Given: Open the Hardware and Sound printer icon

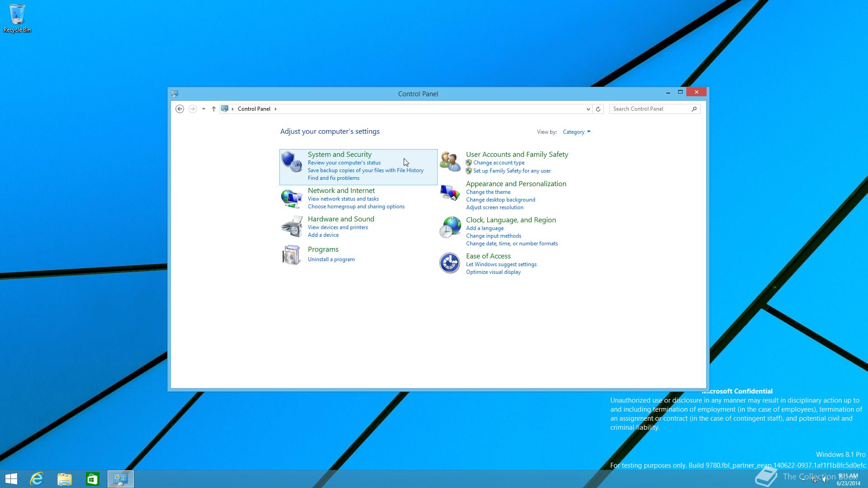Looking at the screenshot, I should point(292,226).
